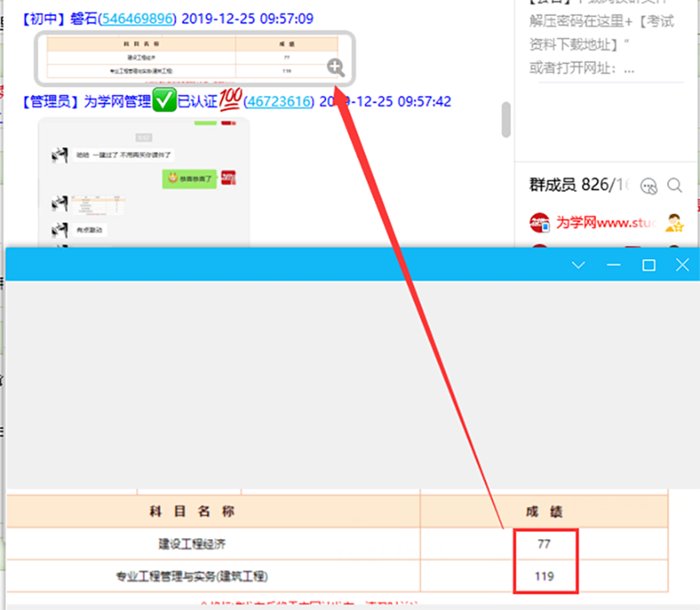Click the 为学网 member avatar in member list
The width and height of the screenshot is (700, 610).
540,222
